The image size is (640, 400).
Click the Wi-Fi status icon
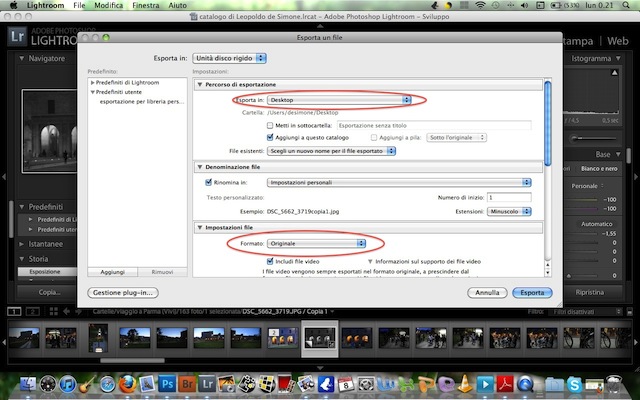click(480, 5)
